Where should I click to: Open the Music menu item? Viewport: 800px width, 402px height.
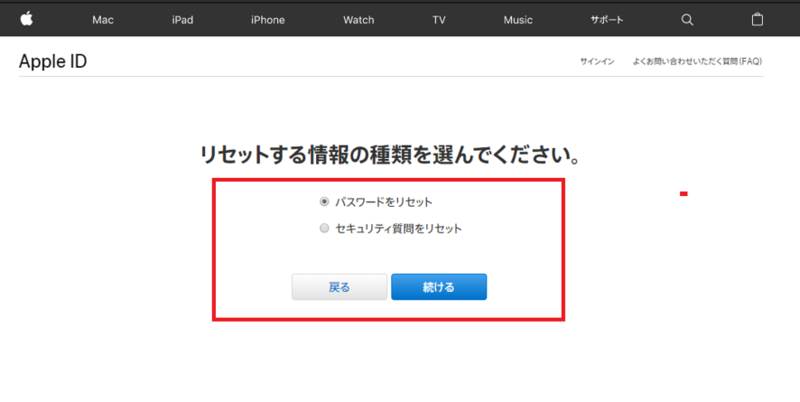518,20
